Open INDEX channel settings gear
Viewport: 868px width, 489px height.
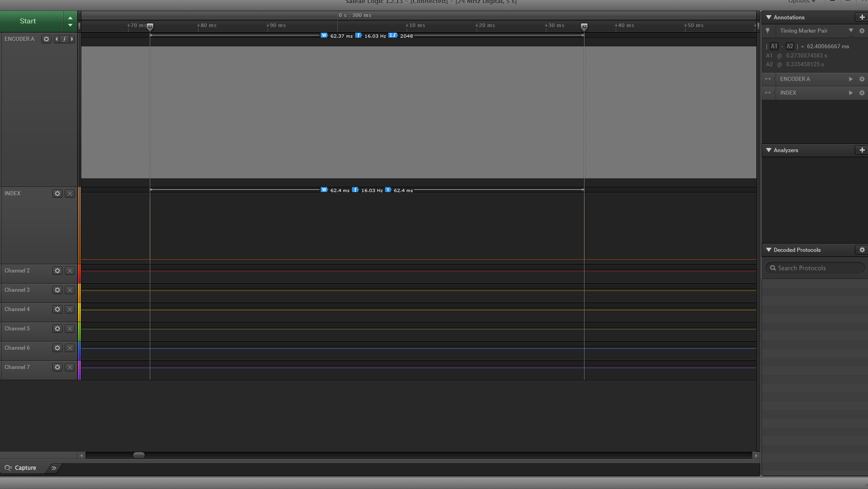click(x=57, y=193)
